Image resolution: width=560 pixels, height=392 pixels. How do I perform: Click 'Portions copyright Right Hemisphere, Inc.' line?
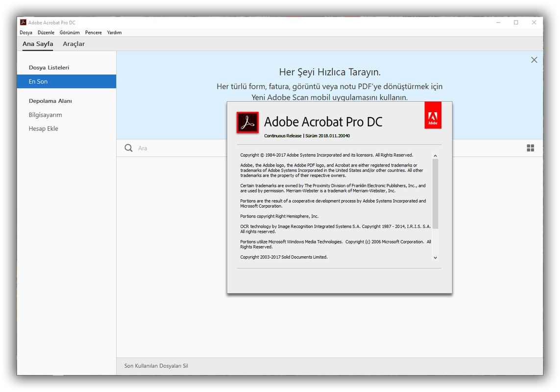279,217
